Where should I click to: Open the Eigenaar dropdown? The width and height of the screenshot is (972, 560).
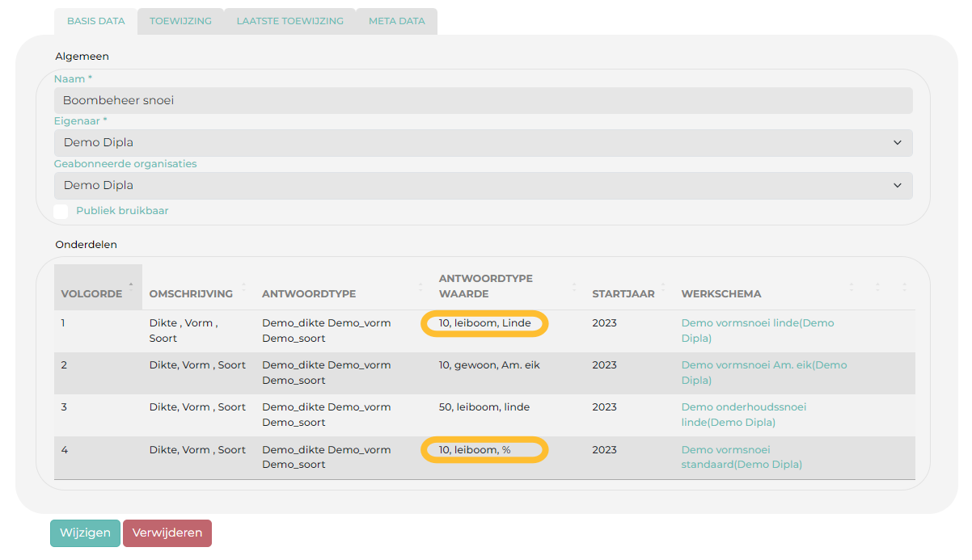(483, 143)
